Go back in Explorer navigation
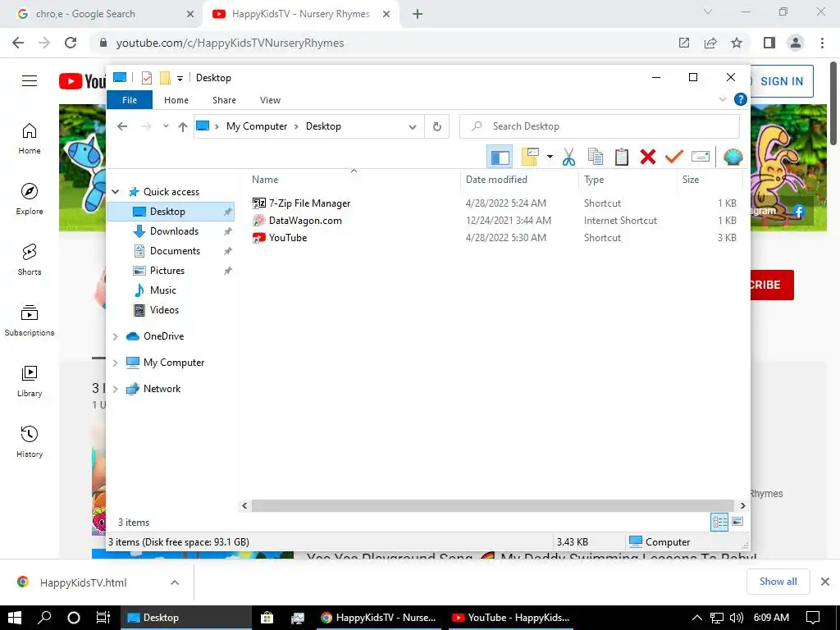Screen dimensions: 840x630 point(123,126)
